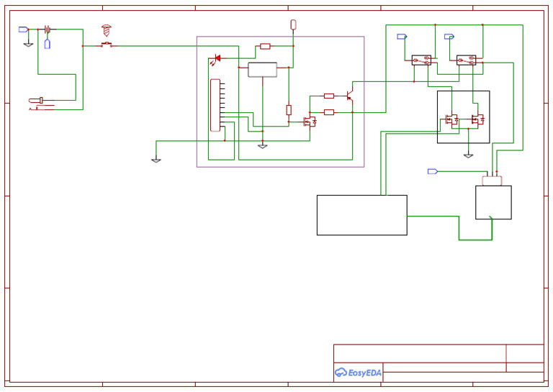Select the NPN transistor symbol

tap(349, 96)
